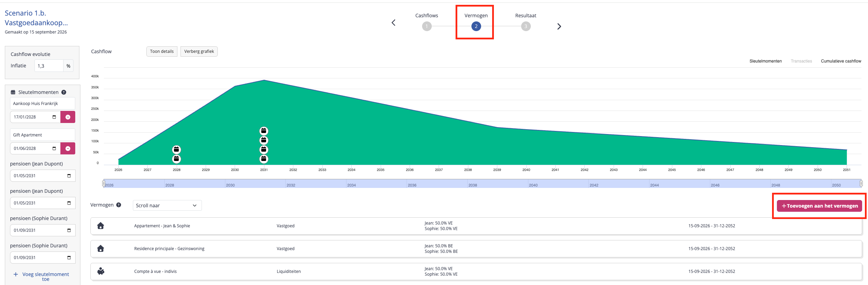Switch to the Resultaat step
The width and height of the screenshot is (868, 285).
tap(526, 22)
